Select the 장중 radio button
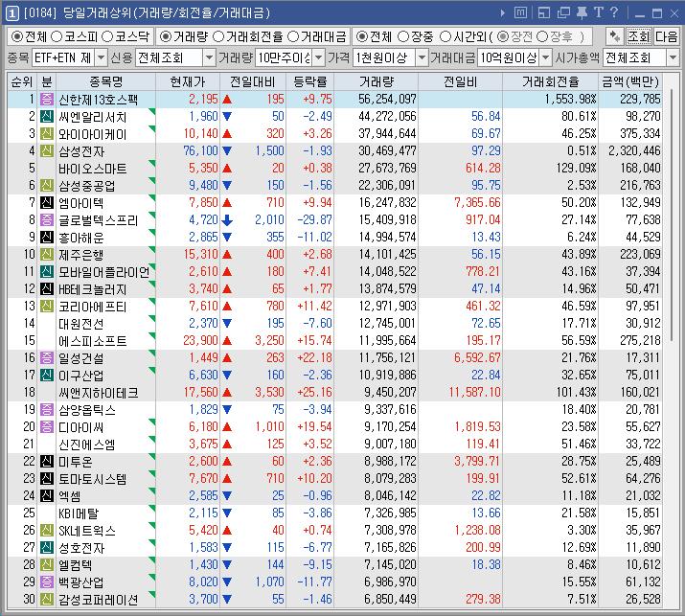Screen dimensions: 685x616 point(403,36)
